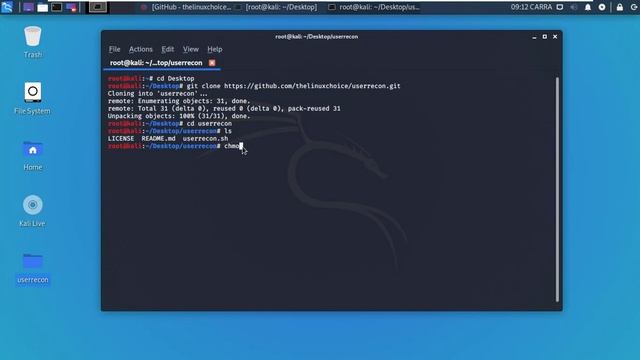Click the git clone URL text

(312, 86)
